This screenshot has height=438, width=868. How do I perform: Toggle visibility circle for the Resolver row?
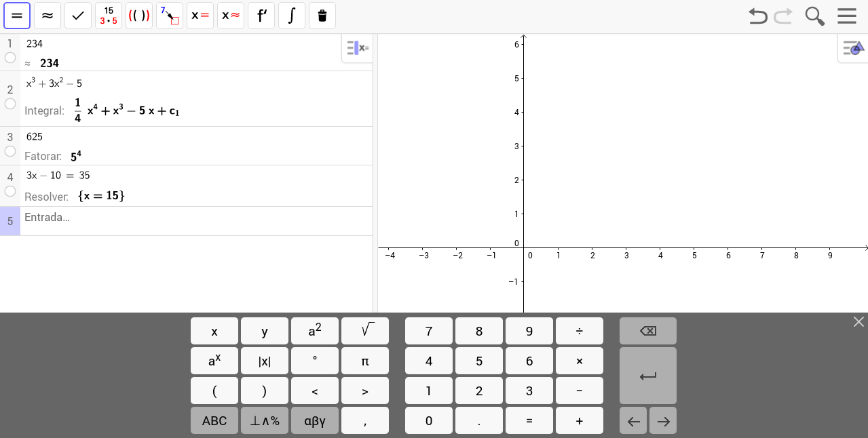point(10,191)
